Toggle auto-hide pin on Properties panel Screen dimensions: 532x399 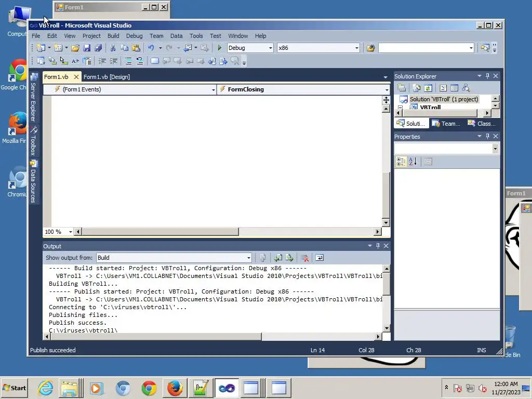pos(487,136)
